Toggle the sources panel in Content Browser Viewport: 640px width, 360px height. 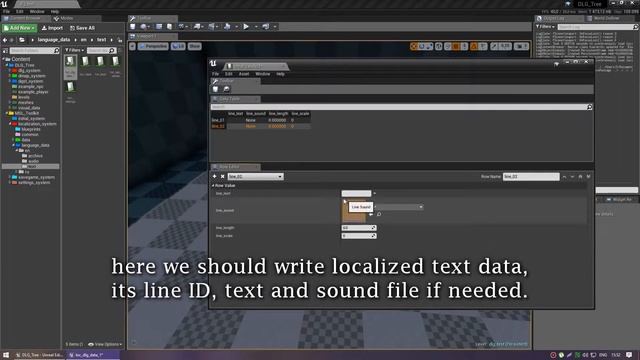point(5,51)
